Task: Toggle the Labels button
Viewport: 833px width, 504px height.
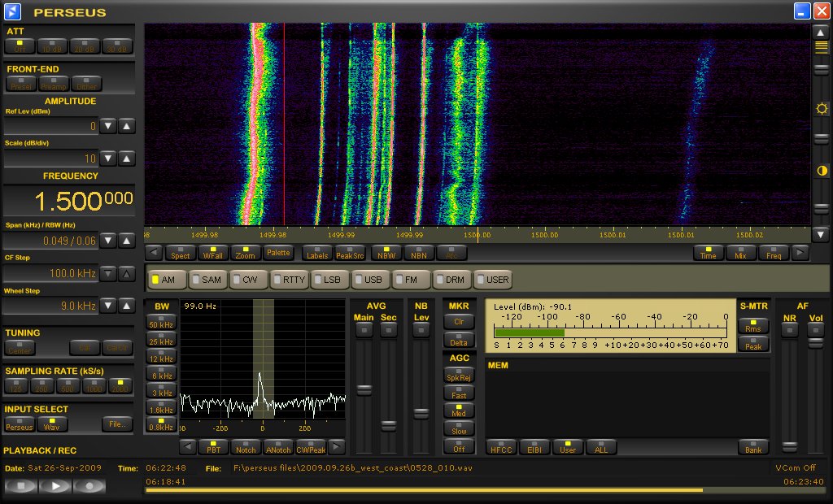Action: (x=317, y=253)
